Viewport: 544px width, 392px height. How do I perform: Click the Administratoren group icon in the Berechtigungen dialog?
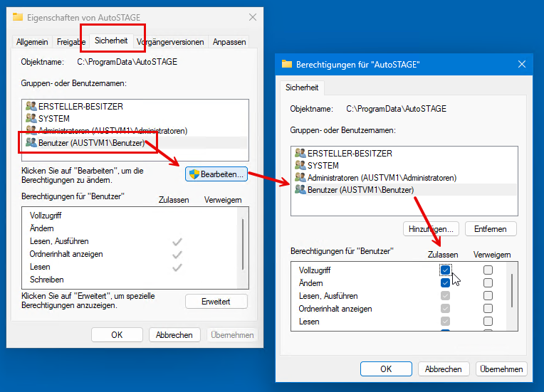tap(300, 177)
